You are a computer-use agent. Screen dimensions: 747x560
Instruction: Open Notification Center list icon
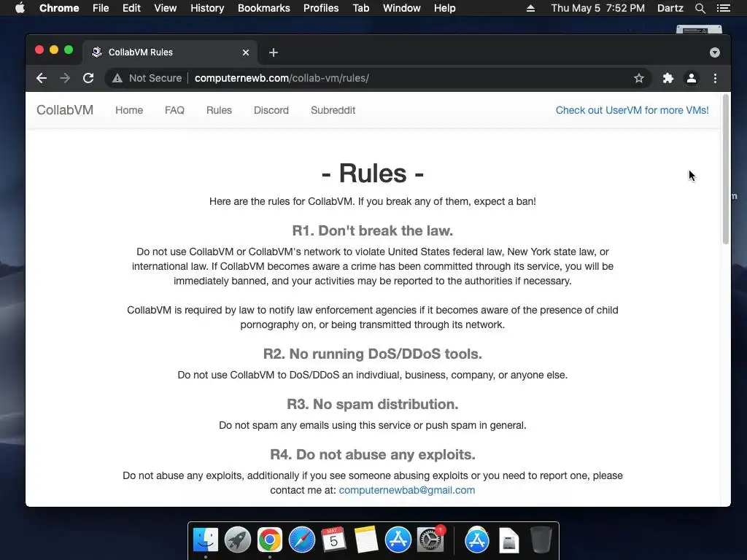(723, 8)
